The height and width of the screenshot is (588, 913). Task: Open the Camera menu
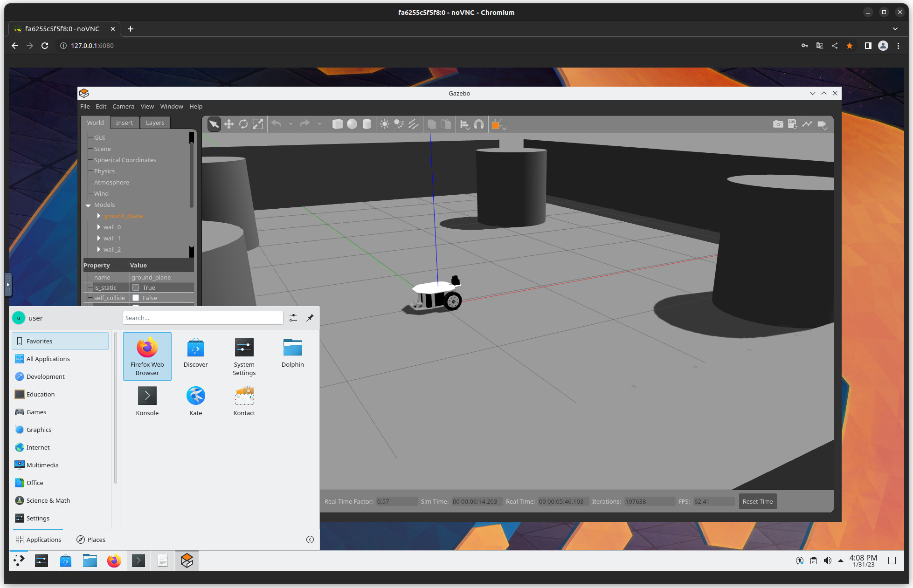[x=123, y=106]
